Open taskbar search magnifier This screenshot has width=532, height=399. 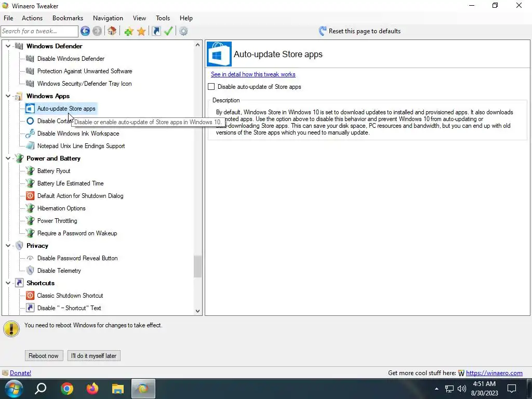(x=41, y=389)
